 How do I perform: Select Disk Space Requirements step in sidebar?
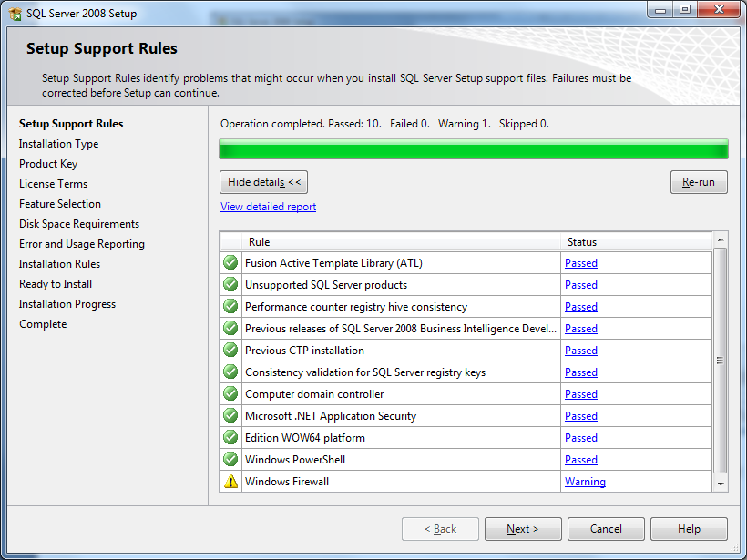pos(79,224)
